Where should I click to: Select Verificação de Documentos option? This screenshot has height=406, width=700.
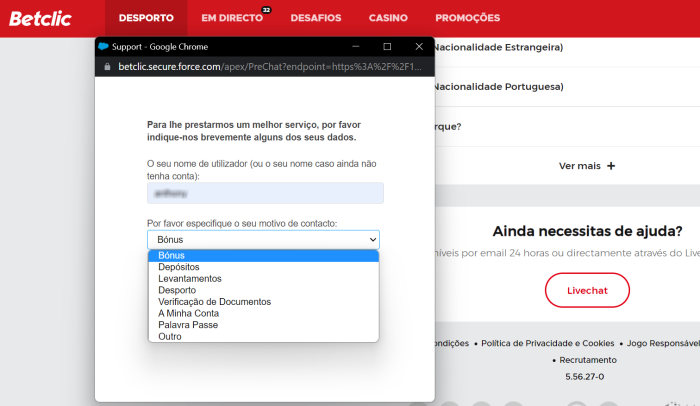coord(263,302)
